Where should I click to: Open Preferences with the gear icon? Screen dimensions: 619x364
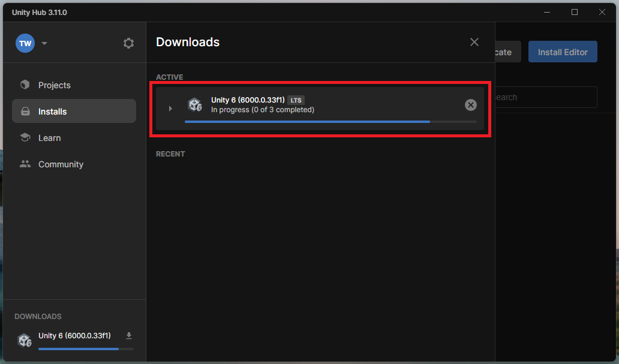click(128, 43)
